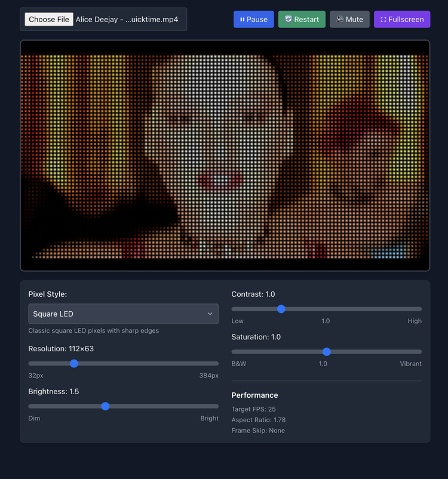
Task: Open the Pixel Style dropdown
Action: [x=123, y=314]
